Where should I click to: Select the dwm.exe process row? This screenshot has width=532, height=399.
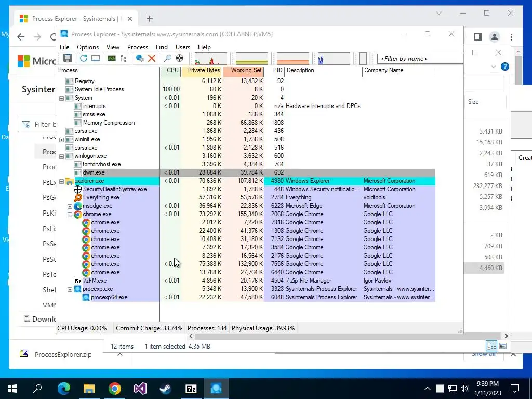[246, 172]
